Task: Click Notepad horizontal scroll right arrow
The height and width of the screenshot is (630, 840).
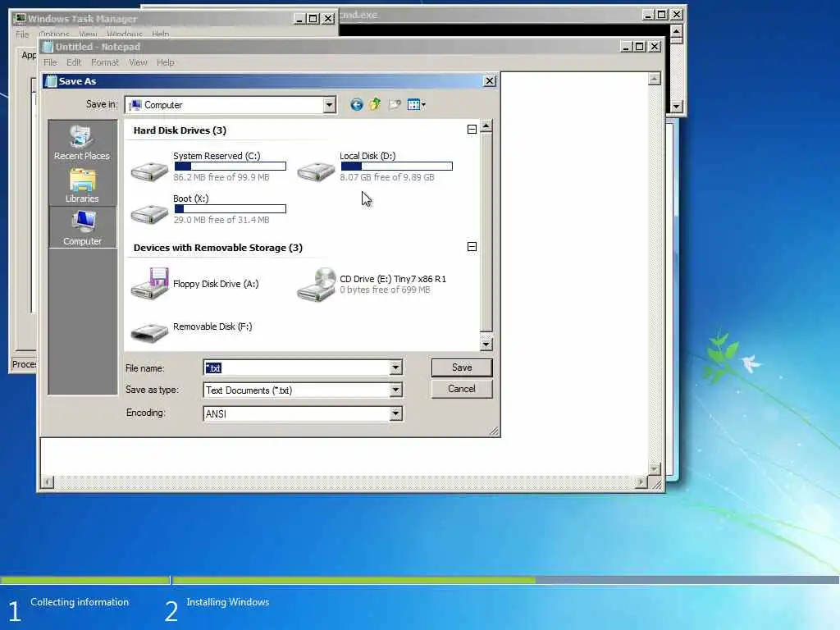Action: click(641, 482)
